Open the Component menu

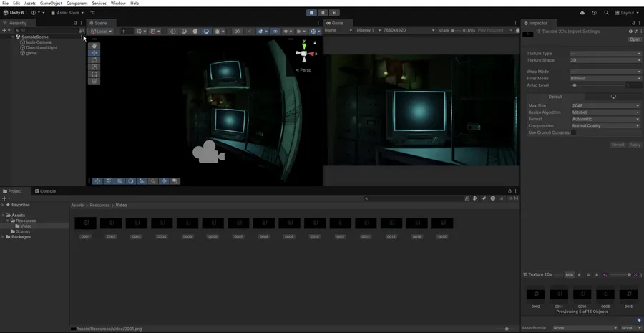77,4
